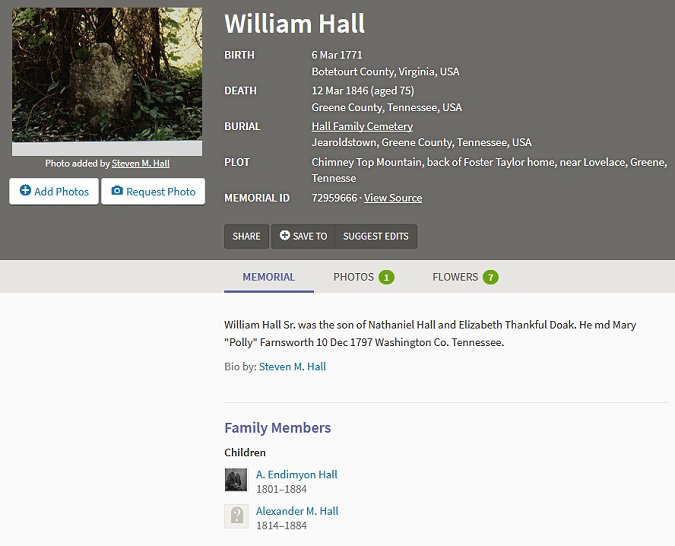Switch to the Memorial tab
The image size is (675, 546).
coord(268,277)
